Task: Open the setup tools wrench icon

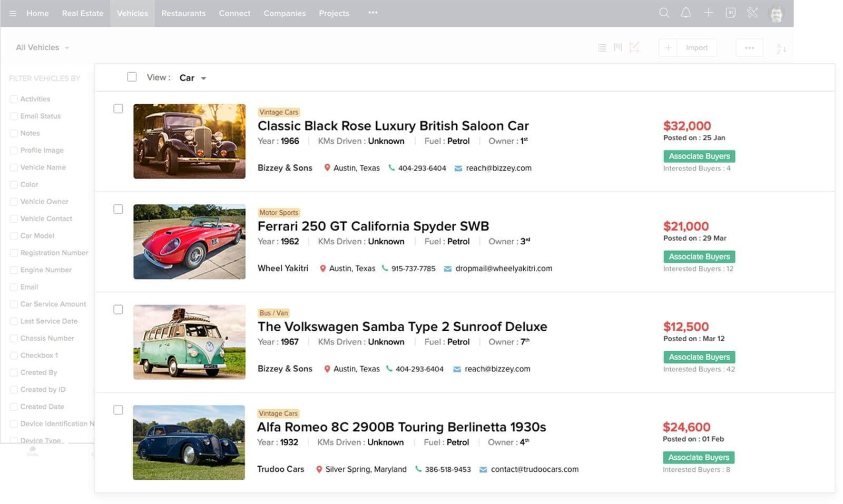Action: tap(752, 13)
